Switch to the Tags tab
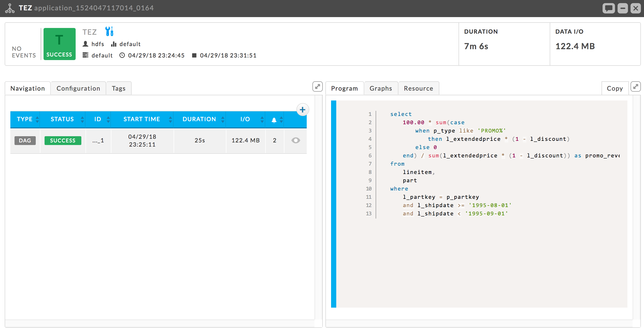The height and width of the screenshot is (333, 644). [x=119, y=89]
